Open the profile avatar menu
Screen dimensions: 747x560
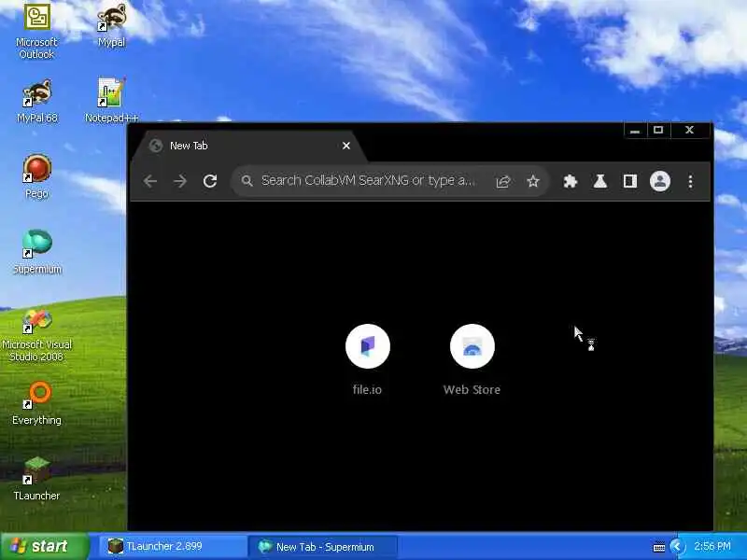[660, 181]
